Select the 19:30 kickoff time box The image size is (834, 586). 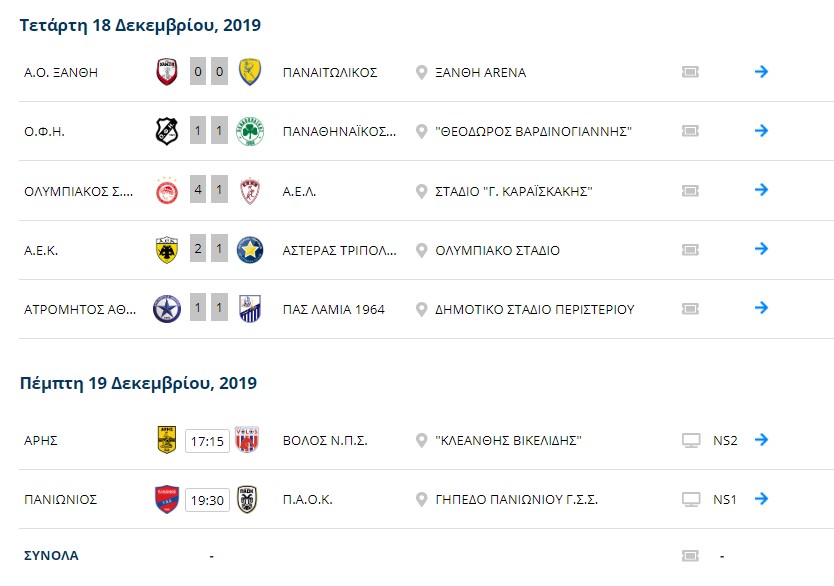[207, 500]
